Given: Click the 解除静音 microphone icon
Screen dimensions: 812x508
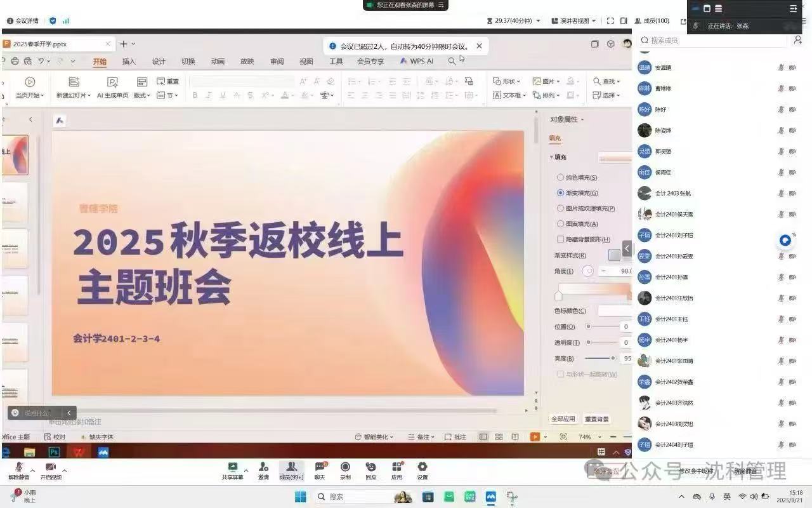Looking at the screenshot, I should [x=19, y=467].
